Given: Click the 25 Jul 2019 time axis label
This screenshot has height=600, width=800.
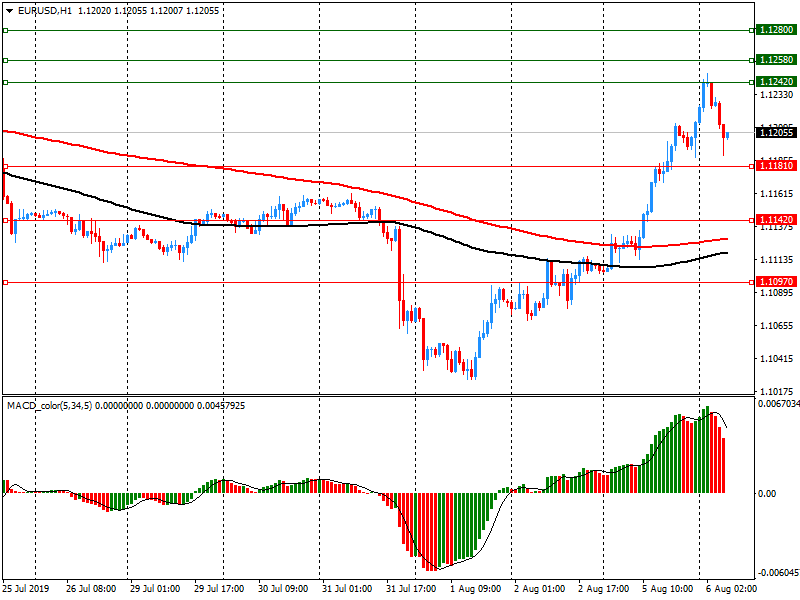Looking at the screenshot, I should coord(26,589).
